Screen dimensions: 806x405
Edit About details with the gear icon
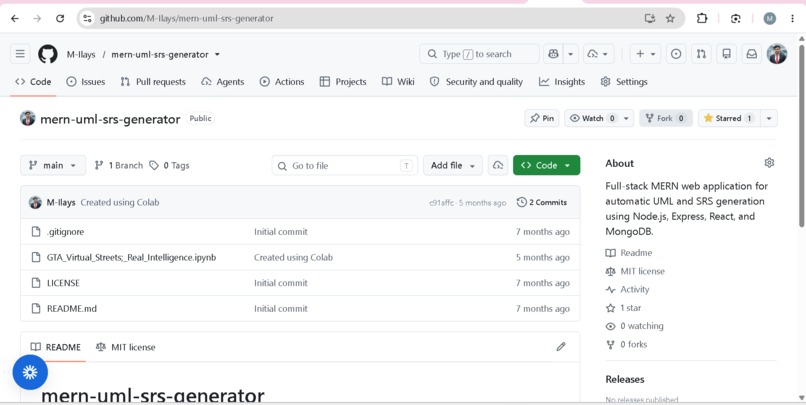tap(769, 163)
